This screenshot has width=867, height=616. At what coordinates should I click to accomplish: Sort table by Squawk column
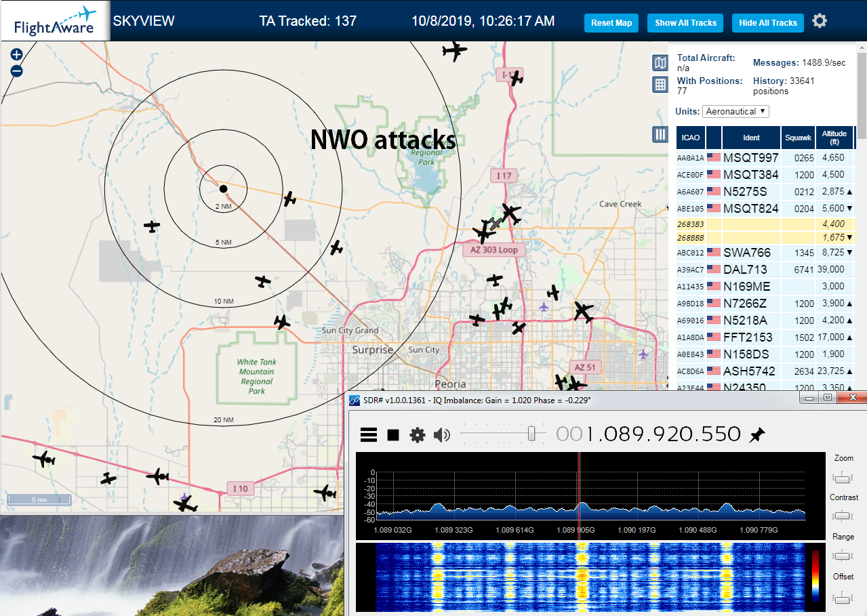point(798,138)
